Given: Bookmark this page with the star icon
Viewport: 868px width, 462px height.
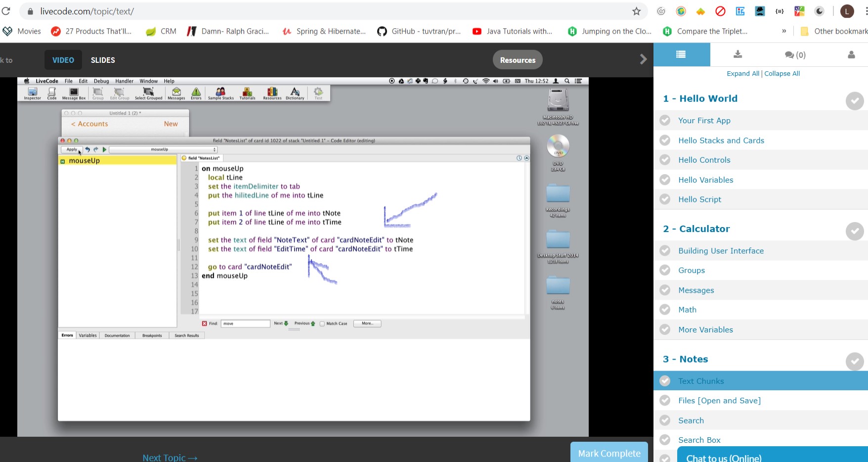Looking at the screenshot, I should (636, 11).
